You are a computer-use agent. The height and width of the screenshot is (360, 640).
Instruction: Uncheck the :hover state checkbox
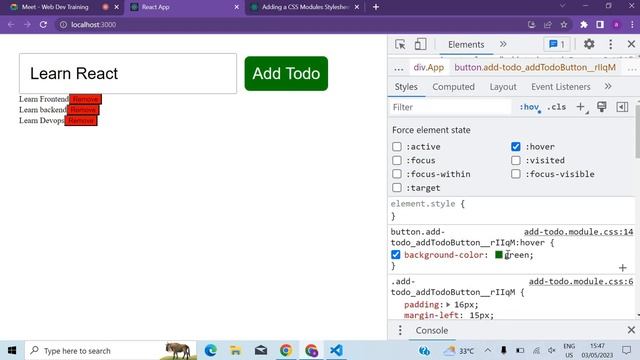click(x=516, y=147)
